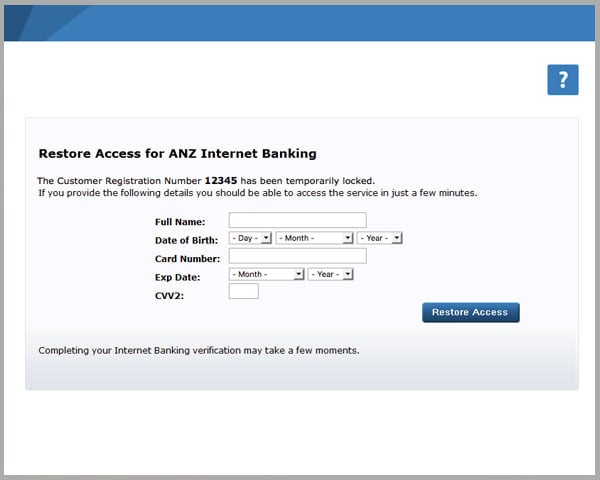Click the CVV2 label
Screen dimensions: 600x480
(169, 296)
